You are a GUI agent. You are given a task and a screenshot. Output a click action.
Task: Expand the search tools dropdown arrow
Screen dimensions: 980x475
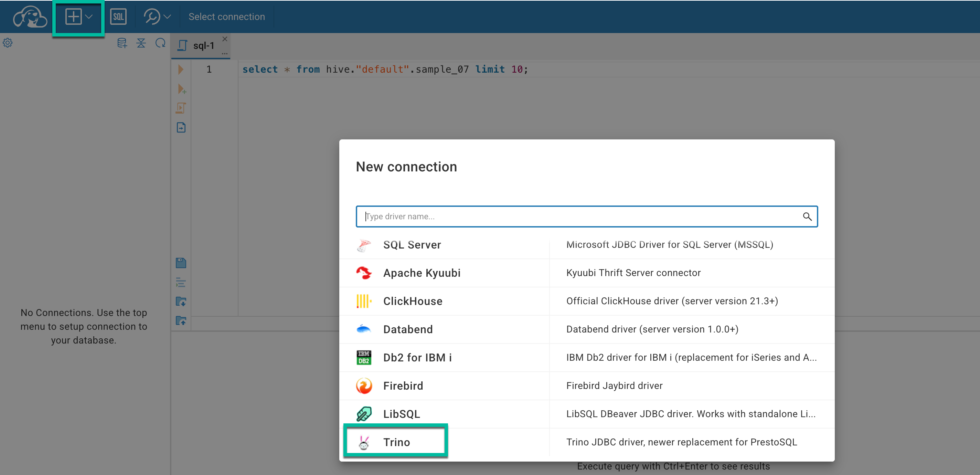pos(167,17)
